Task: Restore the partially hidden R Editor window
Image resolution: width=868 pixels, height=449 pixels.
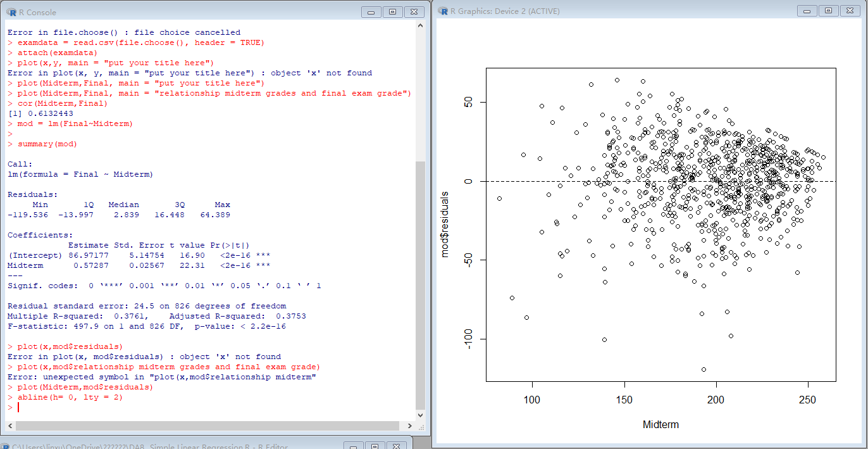Action: click(190, 446)
